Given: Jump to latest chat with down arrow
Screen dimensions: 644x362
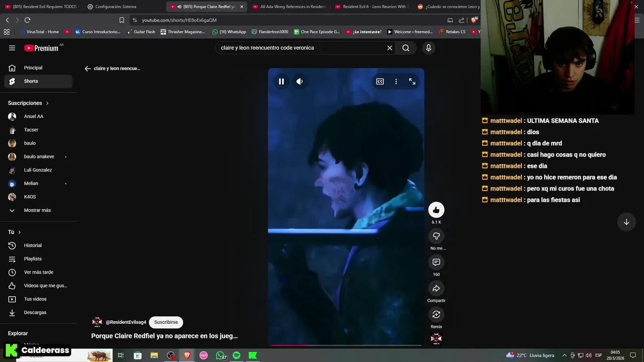Looking at the screenshot, I should point(626,222).
